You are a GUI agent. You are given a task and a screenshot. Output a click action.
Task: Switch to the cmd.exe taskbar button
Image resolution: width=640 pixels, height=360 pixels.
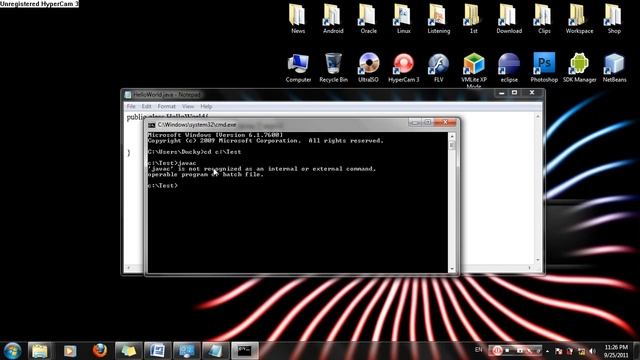[245, 351]
